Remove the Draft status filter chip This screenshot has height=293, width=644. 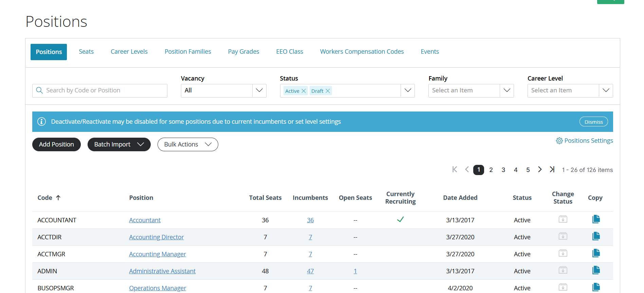pyautogui.click(x=328, y=91)
